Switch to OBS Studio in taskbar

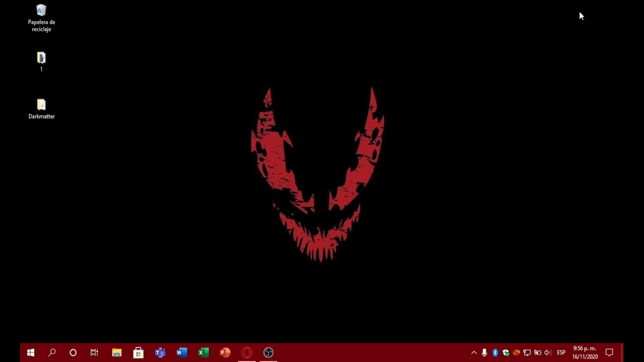[268, 352]
